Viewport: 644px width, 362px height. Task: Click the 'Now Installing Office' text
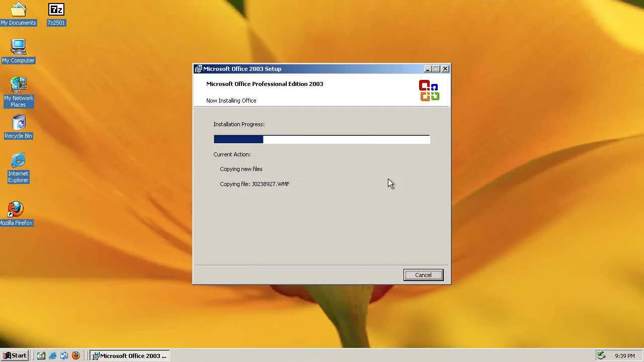pyautogui.click(x=231, y=101)
